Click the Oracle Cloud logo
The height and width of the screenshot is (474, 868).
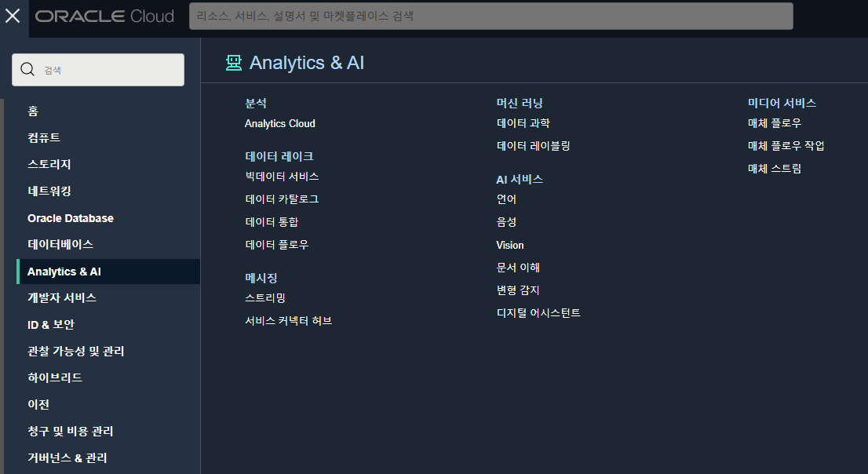(x=104, y=16)
